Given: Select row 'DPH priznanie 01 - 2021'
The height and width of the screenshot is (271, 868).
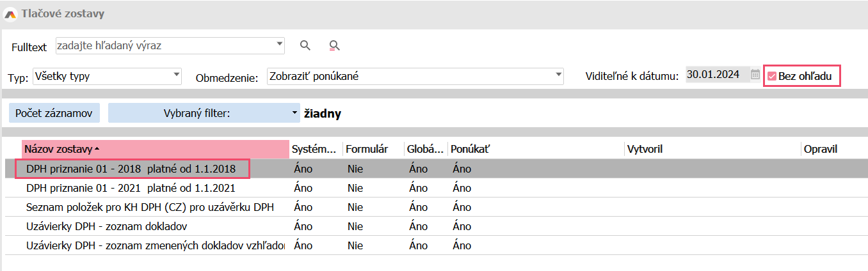Looking at the screenshot, I should [x=131, y=189].
